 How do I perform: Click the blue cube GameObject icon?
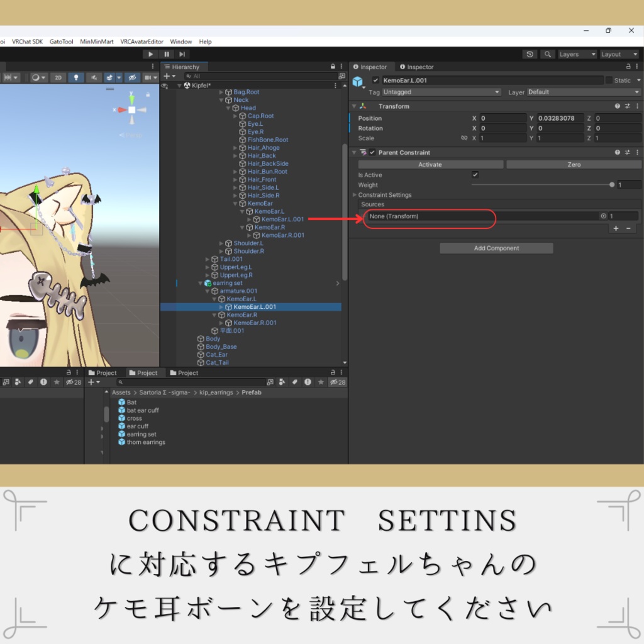pos(358,82)
